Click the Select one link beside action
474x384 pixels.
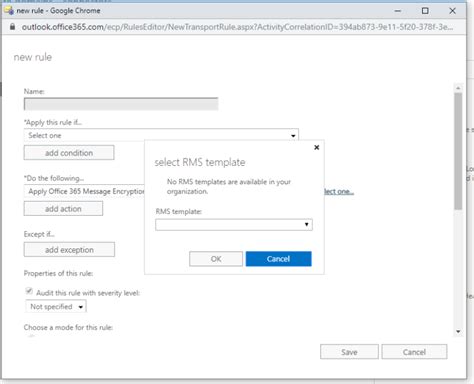point(339,191)
